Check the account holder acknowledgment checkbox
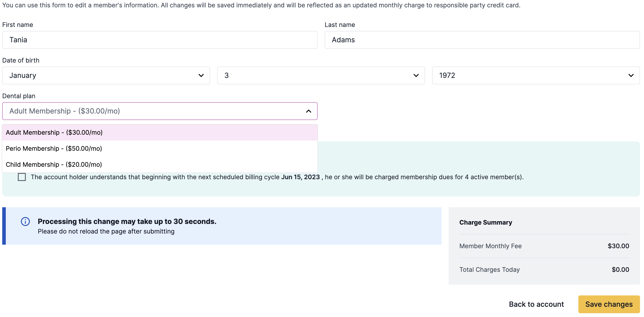Screen dimensions: 644x317 tap(22, 177)
